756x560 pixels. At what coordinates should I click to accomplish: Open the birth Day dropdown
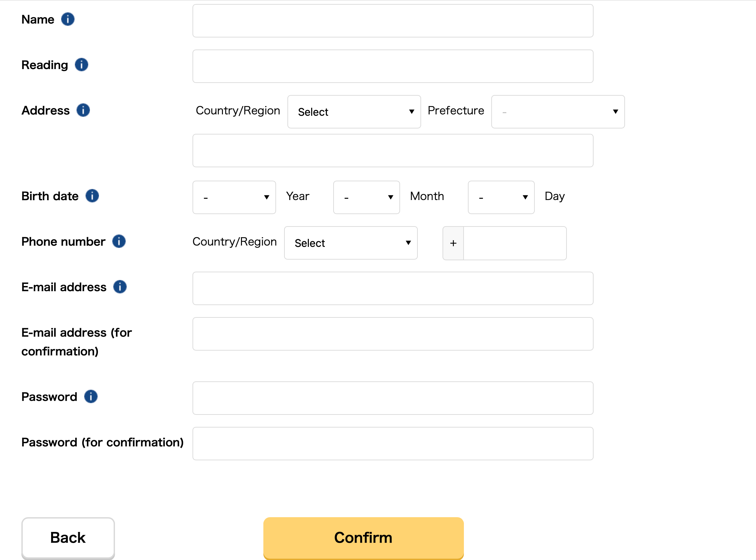point(501,197)
